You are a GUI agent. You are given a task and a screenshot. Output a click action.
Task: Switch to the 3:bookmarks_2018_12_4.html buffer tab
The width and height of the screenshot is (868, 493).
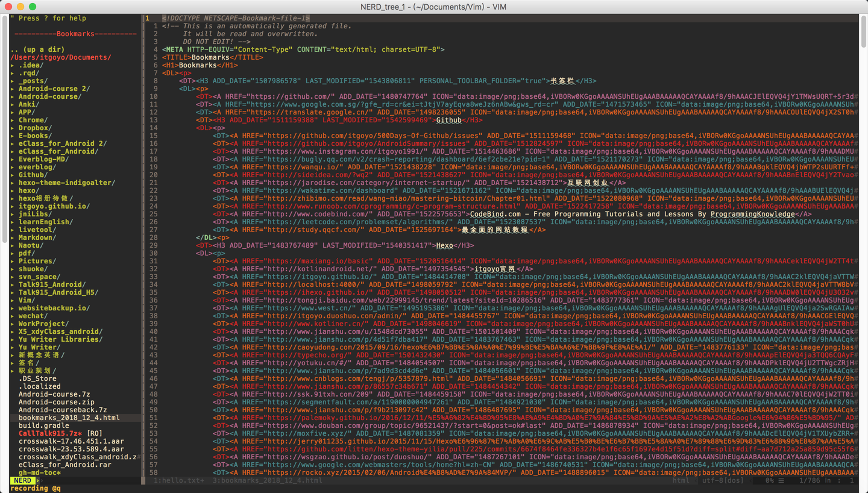pyautogui.click(x=267, y=480)
